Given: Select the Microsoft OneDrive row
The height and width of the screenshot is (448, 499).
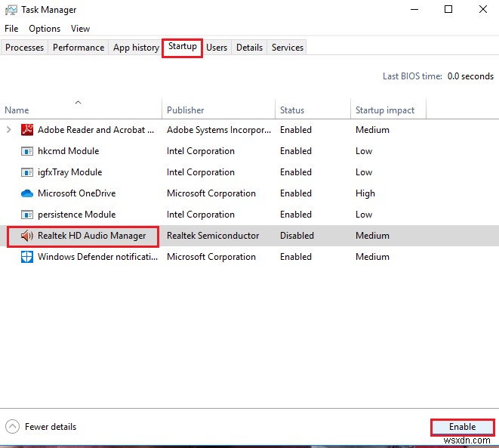Looking at the screenshot, I should pos(249,193).
